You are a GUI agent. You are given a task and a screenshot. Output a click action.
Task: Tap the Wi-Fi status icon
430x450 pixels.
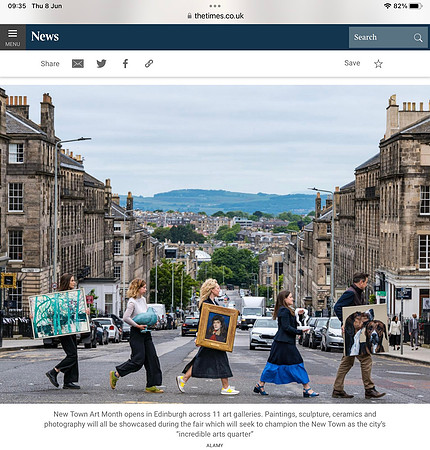pos(387,6)
